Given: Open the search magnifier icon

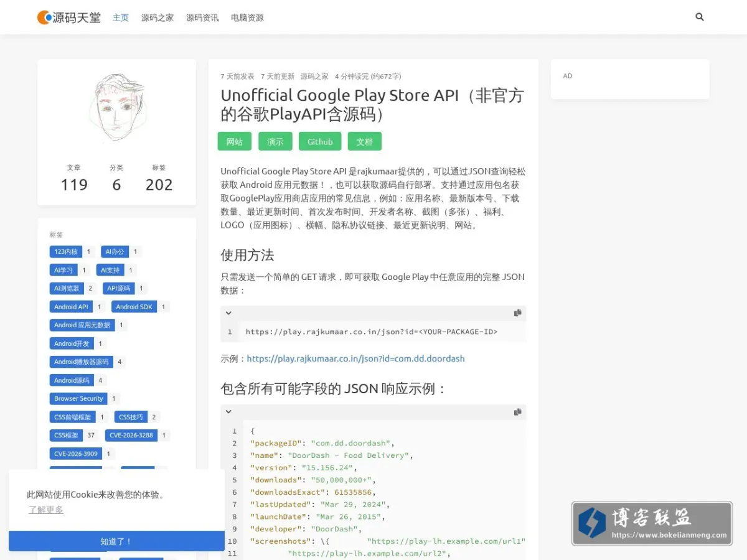Looking at the screenshot, I should 700,17.
